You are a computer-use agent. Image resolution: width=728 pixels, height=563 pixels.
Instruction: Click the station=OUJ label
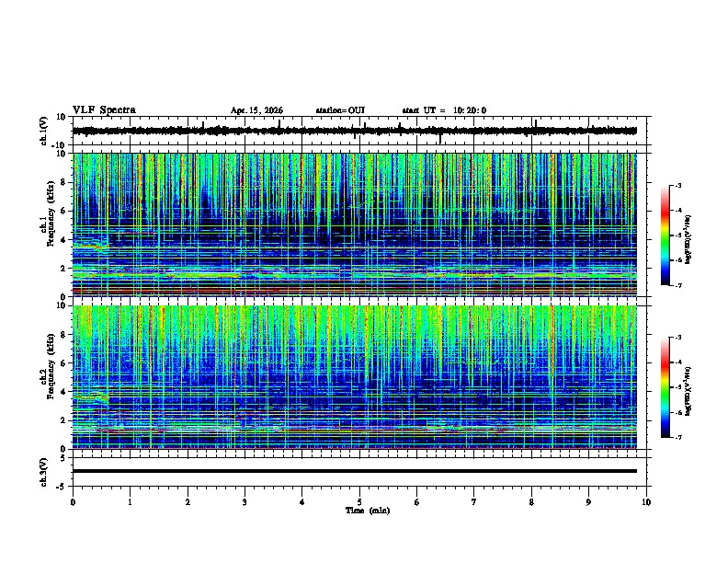point(340,110)
